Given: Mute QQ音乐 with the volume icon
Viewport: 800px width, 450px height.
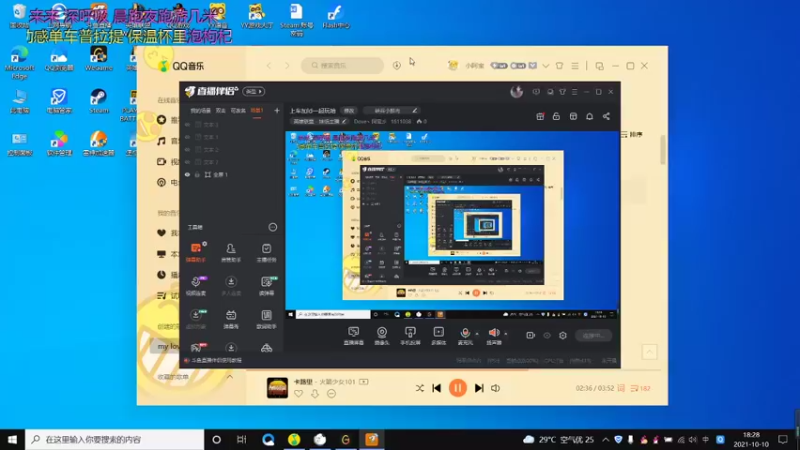Looking at the screenshot, I should point(495,388).
